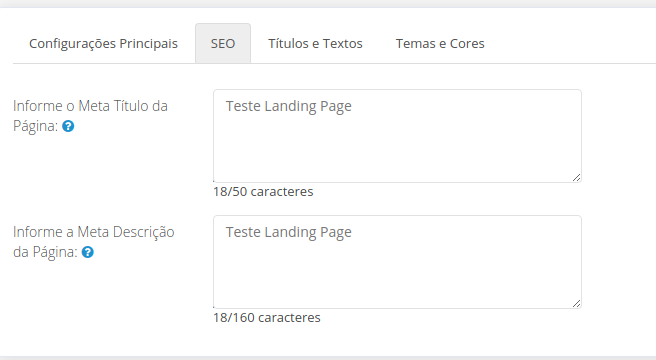Grab the Meta Descrição textarea resize grip
This screenshot has width=656, height=360.
click(576, 303)
